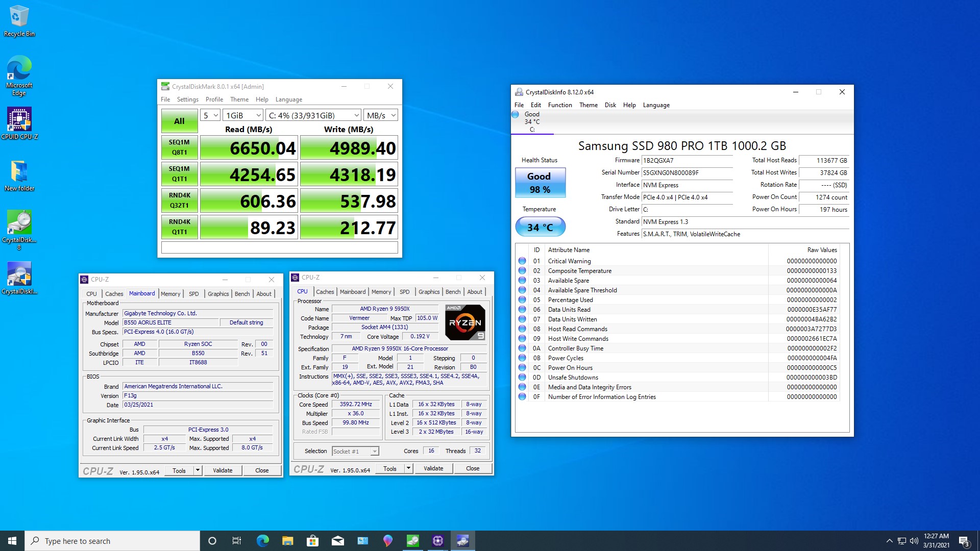Image resolution: width=980 pixels, height=551 pixels.
Task: Click the Windows Start button
Action: tap(12, 541)
